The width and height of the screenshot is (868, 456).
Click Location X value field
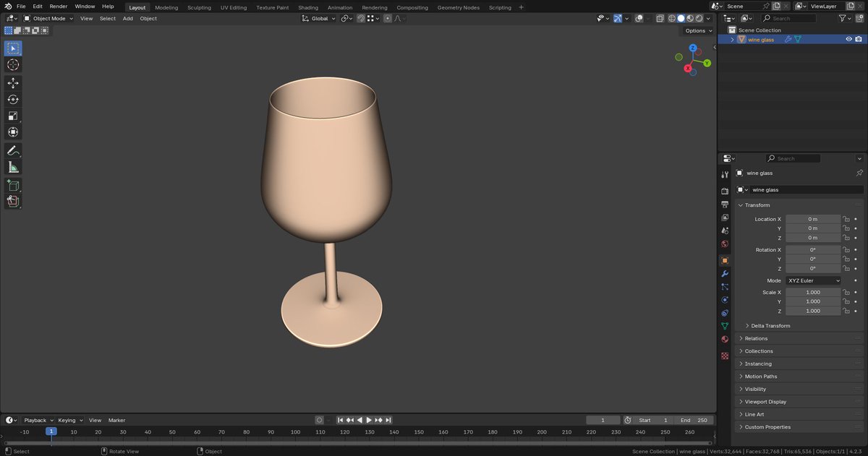click(x=813, y=219)
